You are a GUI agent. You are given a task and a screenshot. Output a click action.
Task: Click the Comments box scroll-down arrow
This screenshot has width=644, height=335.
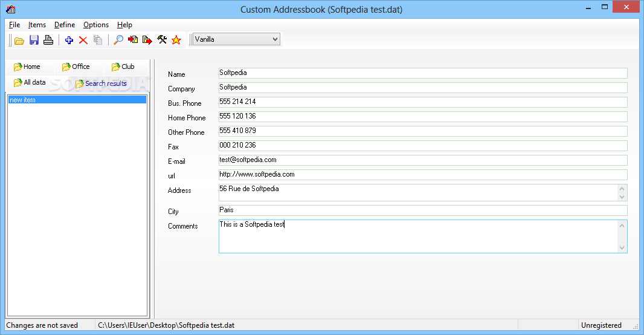click(x=622, y=248)
